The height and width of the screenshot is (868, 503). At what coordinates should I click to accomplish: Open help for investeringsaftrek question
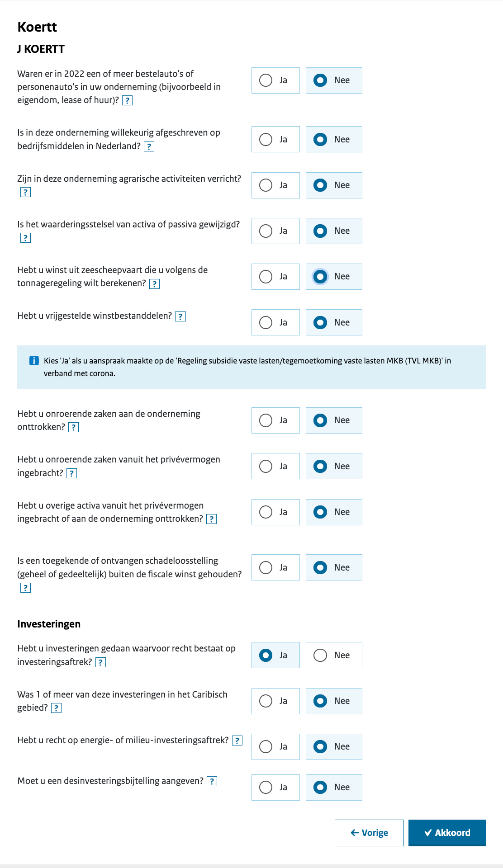(100, 662)
